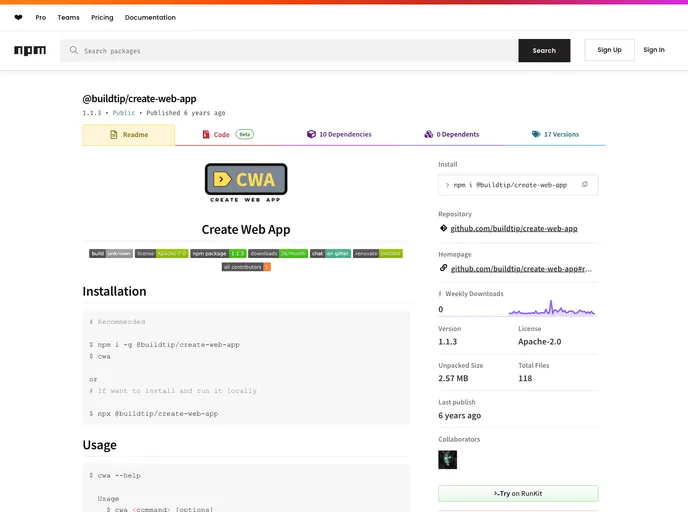
Task: Open the github.com/buildtip/create-web-app repository link
Action: pos(514,229)
